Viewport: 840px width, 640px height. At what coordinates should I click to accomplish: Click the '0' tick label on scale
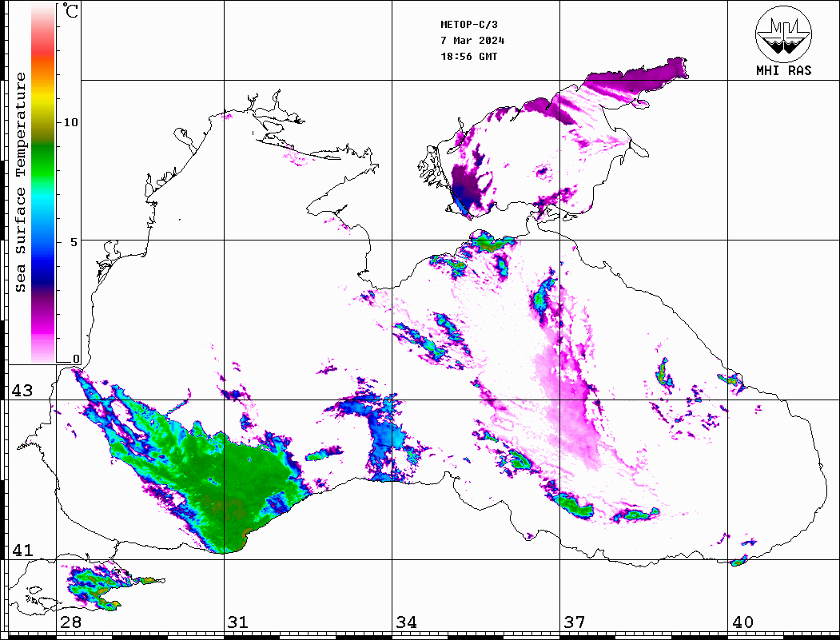click(x=76, y=359)
